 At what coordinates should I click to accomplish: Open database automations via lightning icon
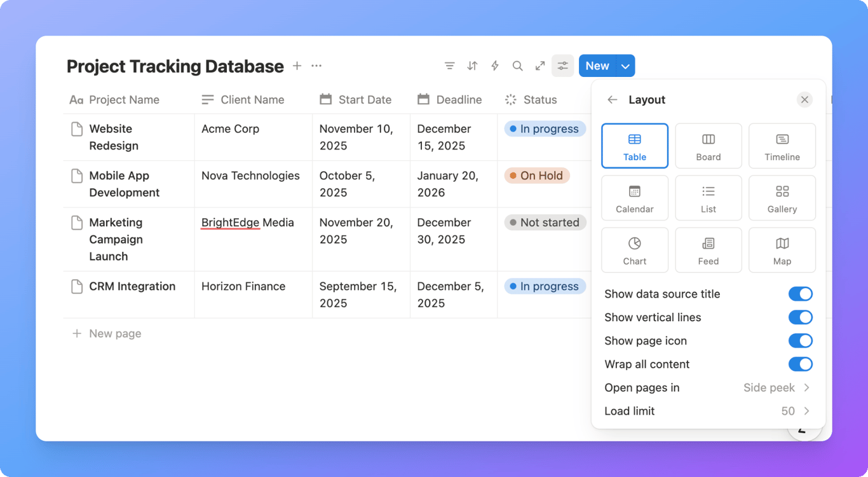pos(494,66)
